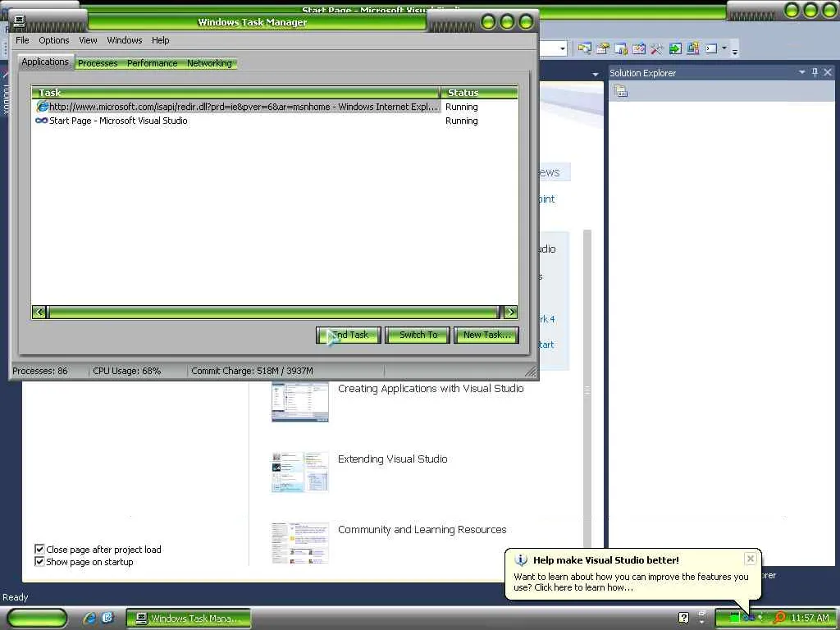Viewport: 840px width, 630px height.
Task: Click the Solution Explorer Properties icon
Action: (621, 91)
